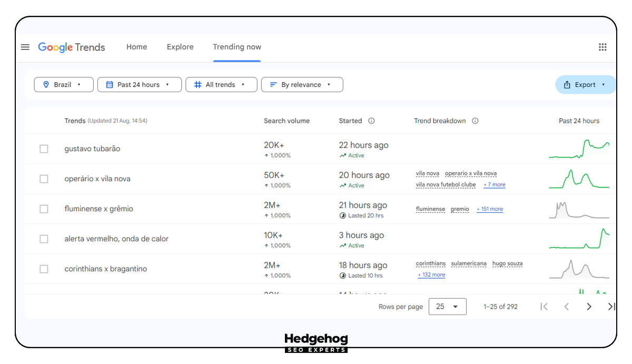Open the hamburger main menu
This screenshot has width=632, height=364.
[x=25, y=47]
